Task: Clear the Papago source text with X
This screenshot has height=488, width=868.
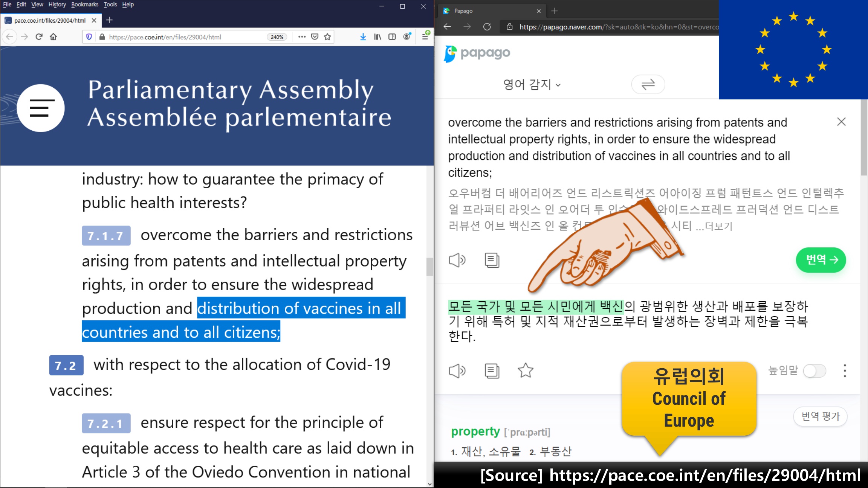Action: [841, 122]
